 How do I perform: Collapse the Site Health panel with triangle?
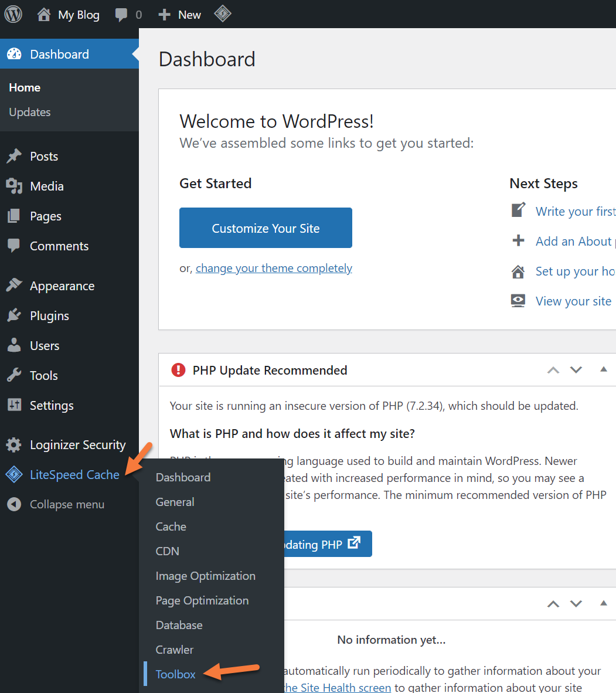pos(603,603)
